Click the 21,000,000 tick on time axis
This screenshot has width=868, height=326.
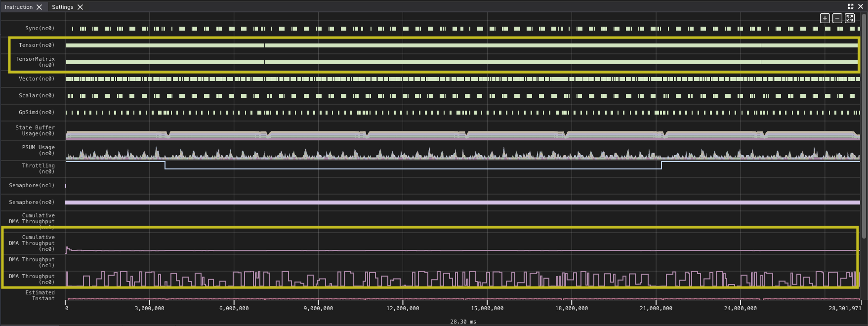656,308
